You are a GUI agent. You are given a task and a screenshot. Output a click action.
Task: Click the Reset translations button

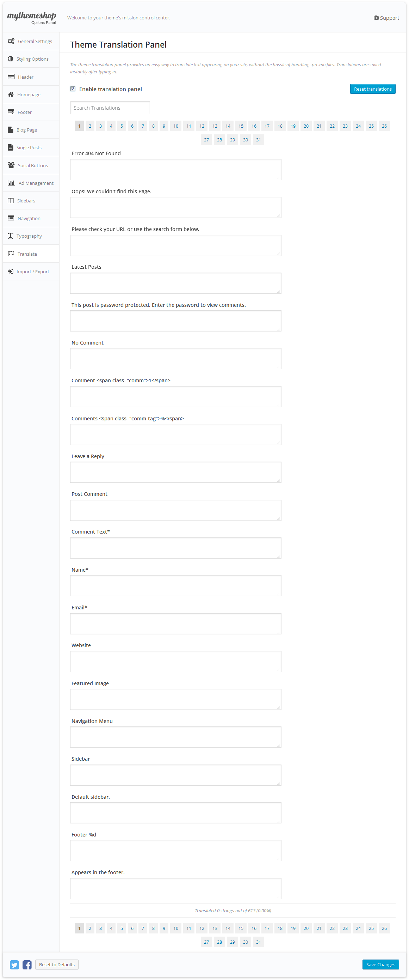pos(372,89)
